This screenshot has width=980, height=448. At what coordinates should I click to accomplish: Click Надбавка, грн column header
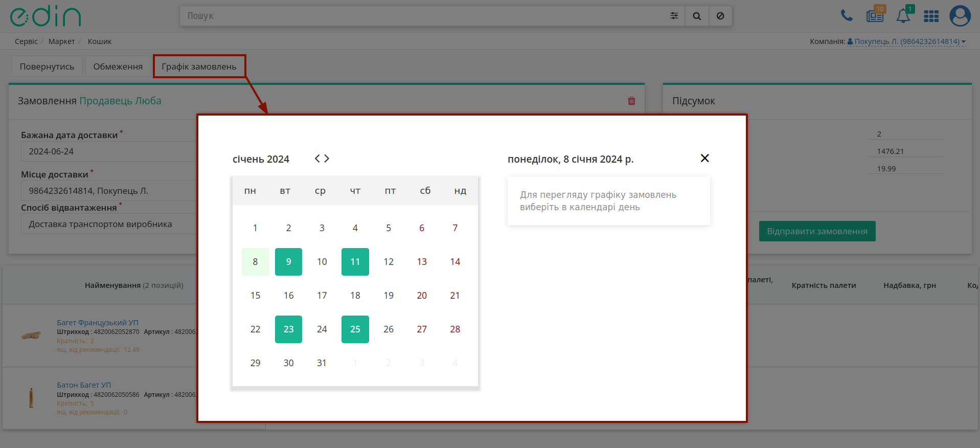tap(909, 285)
